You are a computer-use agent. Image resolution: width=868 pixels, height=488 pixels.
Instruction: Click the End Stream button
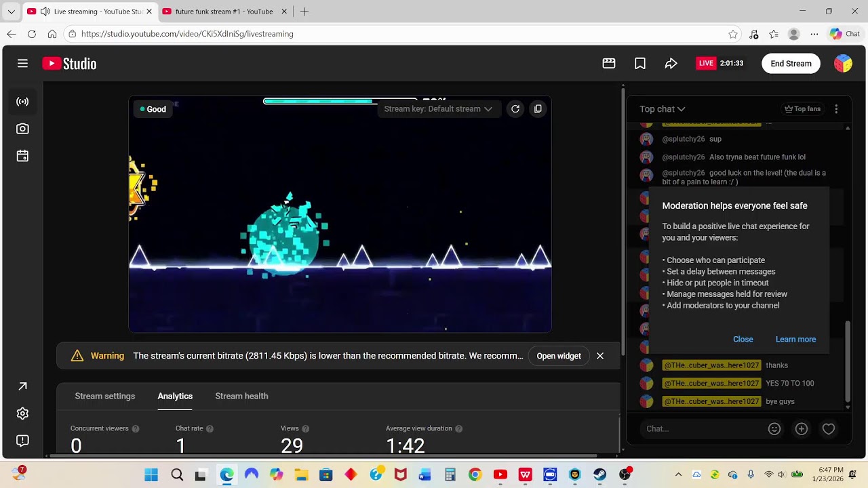pyautogui.click(x=791, y=63)
